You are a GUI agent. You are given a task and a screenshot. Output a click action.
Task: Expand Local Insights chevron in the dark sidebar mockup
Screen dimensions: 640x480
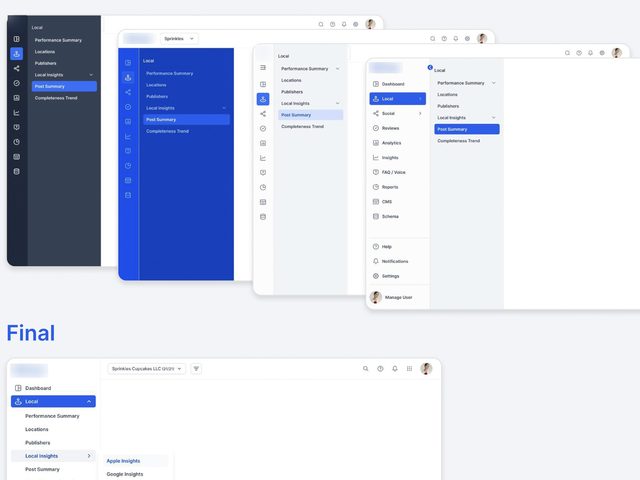[91, 75]
